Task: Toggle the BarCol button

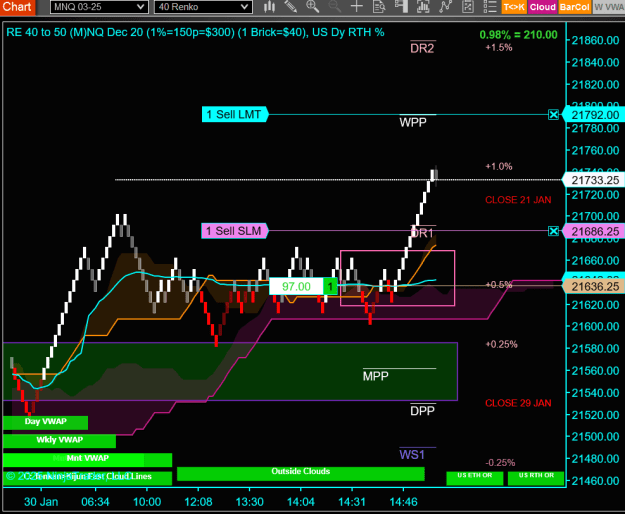Action: click(x=574, y=7)
